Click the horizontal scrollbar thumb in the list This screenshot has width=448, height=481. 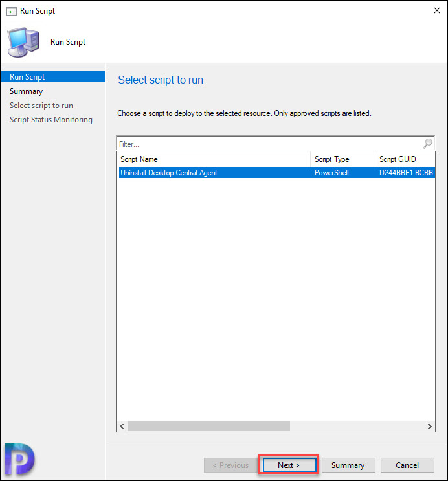point(208,426)
